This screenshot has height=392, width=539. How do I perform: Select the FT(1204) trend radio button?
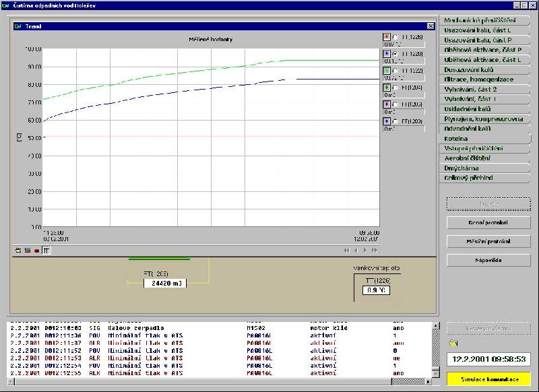[x=395, y=88]
